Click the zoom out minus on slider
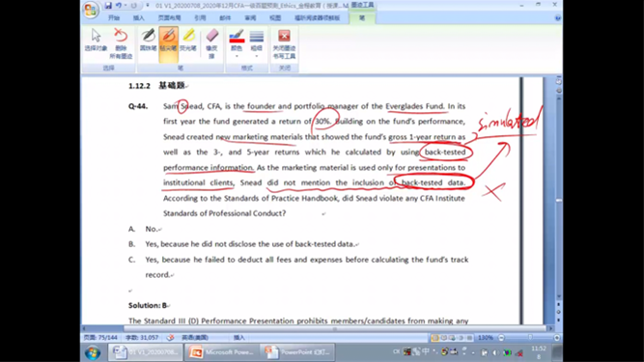Viewport: 644px width, 362px height. [501, 338]
